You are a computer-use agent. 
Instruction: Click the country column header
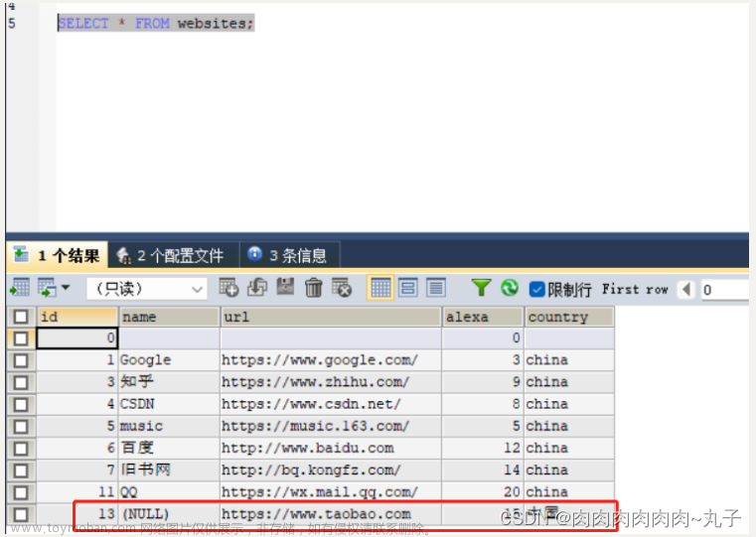[x=569, y=317]
